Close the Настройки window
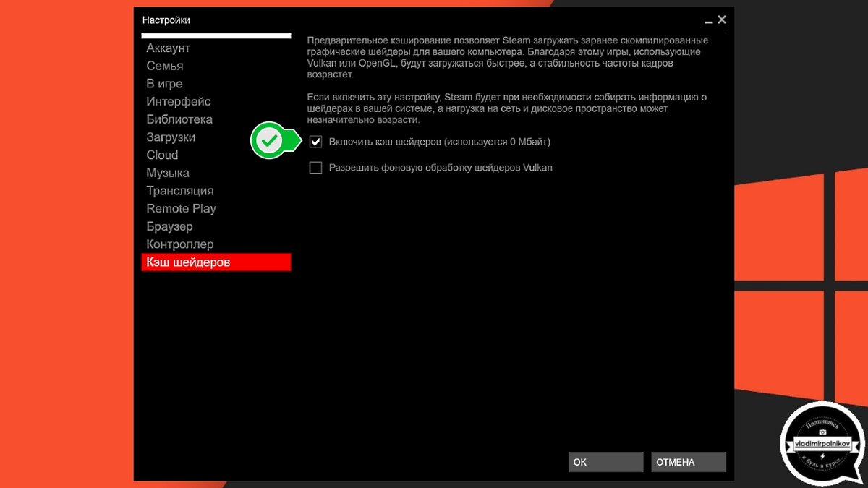 coord(721,20)
